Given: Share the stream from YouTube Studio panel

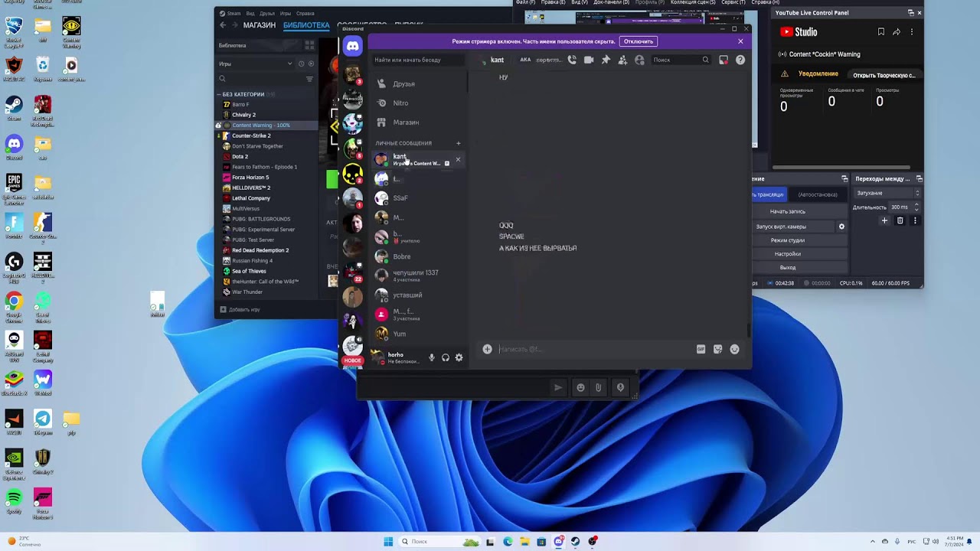Looking at the screenshot, I should [897, 32].
